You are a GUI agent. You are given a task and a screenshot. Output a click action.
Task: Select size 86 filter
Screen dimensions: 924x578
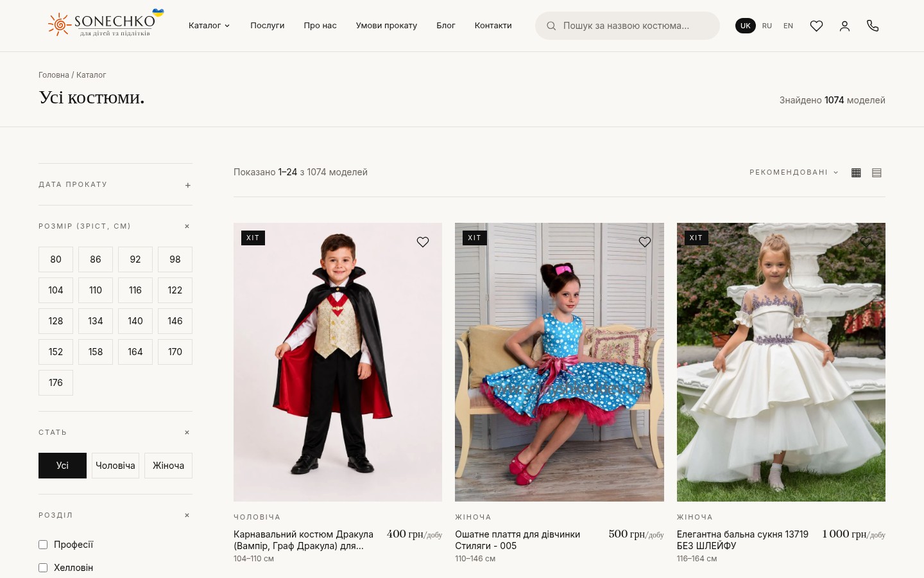[x=96, y=259]
